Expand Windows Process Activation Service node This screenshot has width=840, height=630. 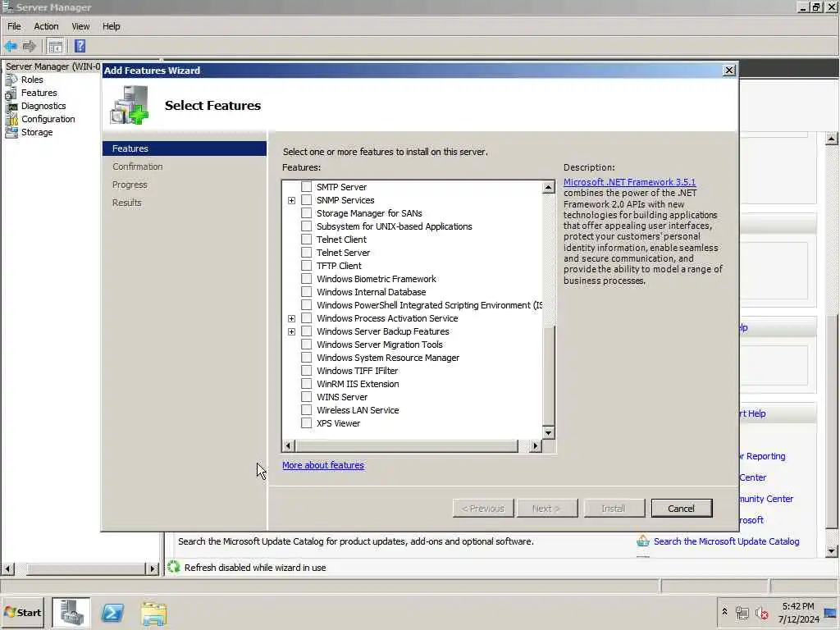click(291, 318)
